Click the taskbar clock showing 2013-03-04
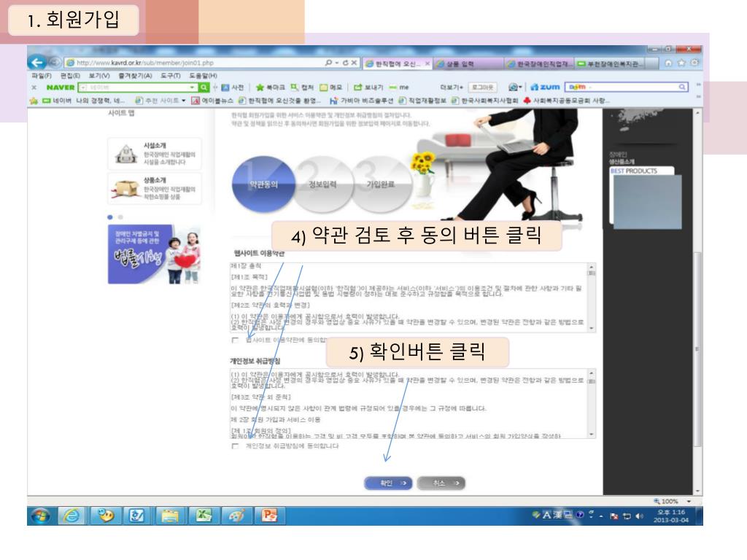The image size is (747, 560). [671, 516]
